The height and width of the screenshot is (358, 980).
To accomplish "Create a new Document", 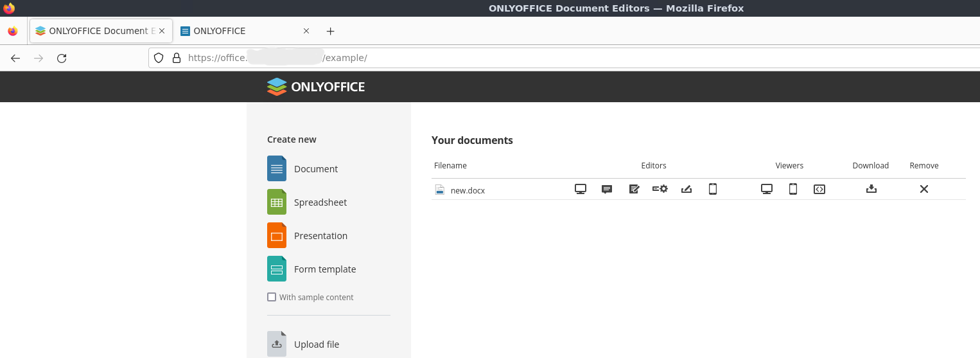I will pos(316,169).
